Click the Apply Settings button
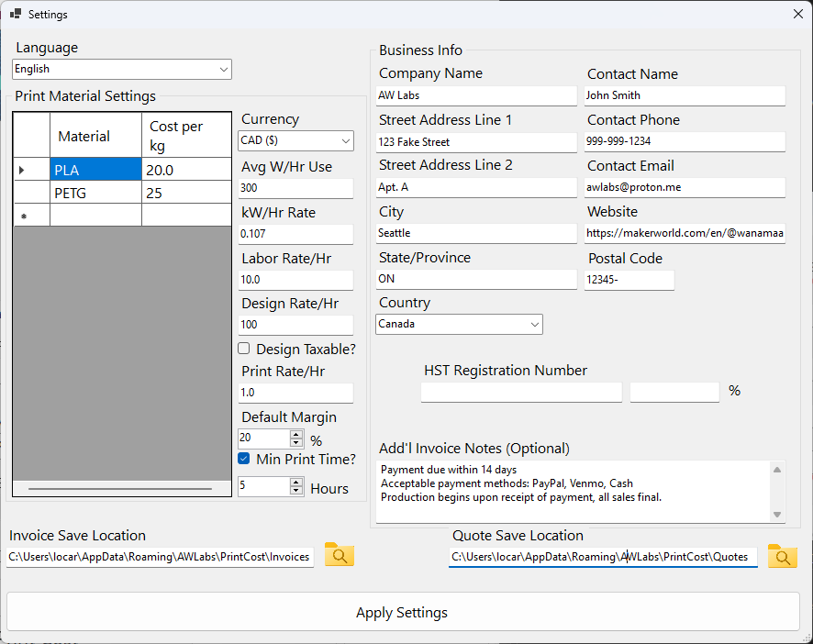 point(401,612)
